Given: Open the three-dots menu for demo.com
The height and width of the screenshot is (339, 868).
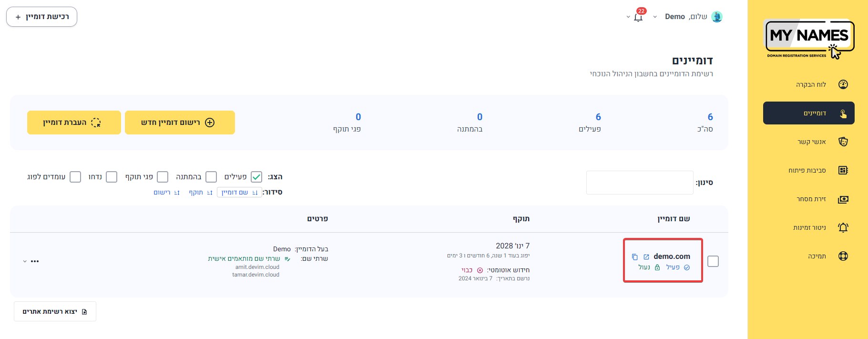Looking at the screenshot, I should coord(35,261).
